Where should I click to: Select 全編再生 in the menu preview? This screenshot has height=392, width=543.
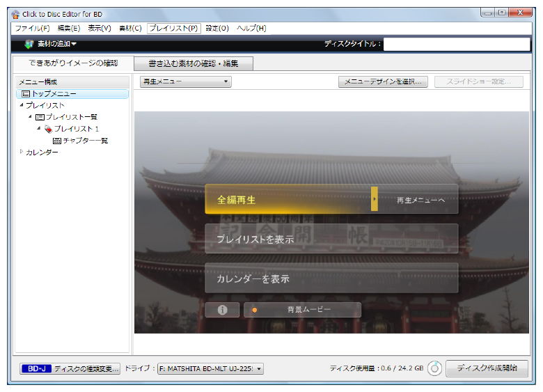pos(288,200)
